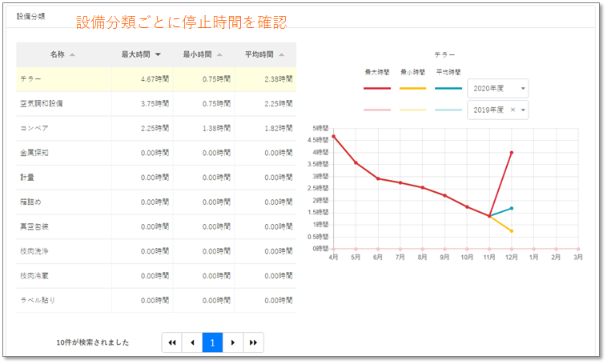Screen dimensions: 607x364
Task: Select the コンベア table row
Action: pos(156,128)
